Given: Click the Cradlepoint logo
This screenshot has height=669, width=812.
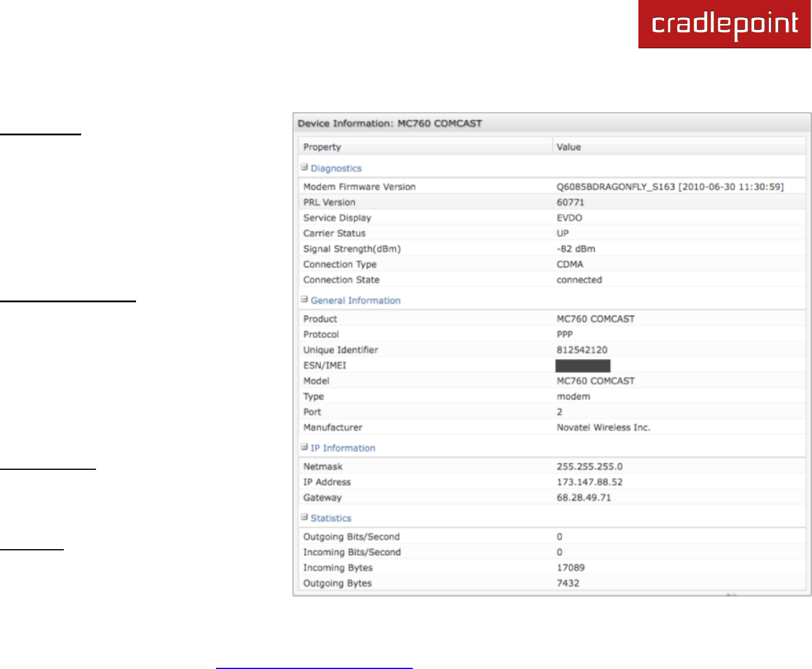Looking at the screenshot, I should pos(724,24).
